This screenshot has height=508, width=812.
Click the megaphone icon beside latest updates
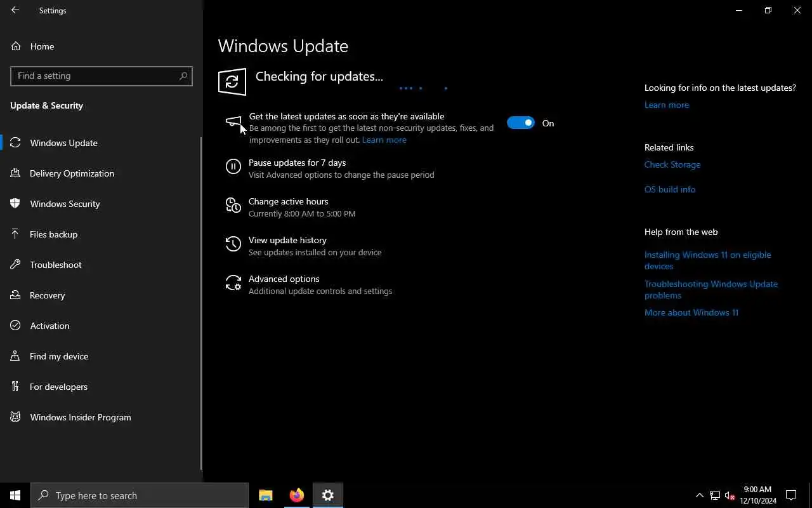[x=233, y=122]
